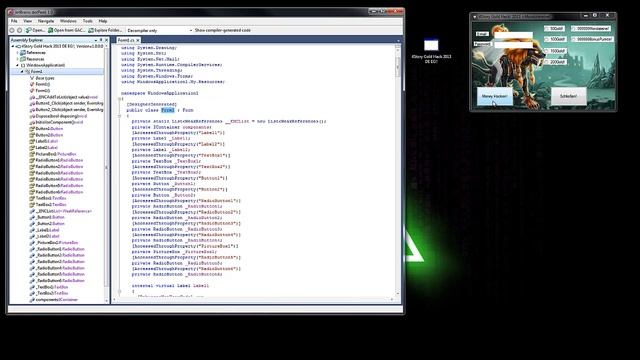Open the Tools menu
This screenshot has height=360, width=640.
point(88,21)
